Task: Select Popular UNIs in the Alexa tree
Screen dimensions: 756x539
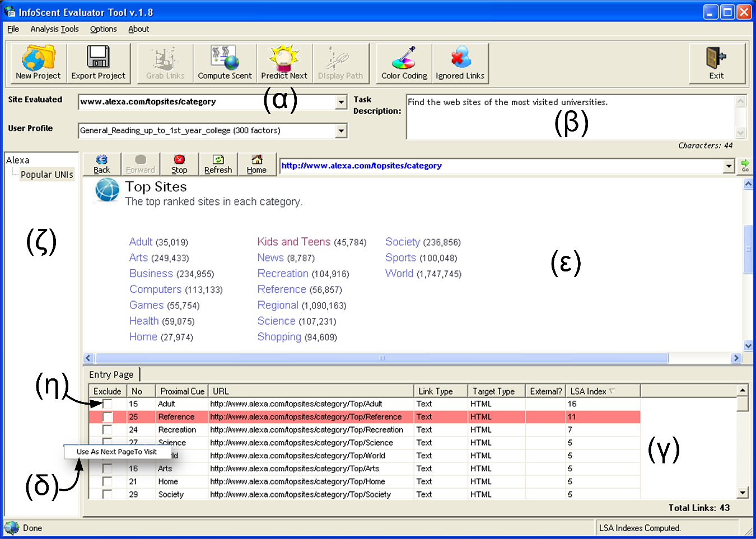Action: 47,175
